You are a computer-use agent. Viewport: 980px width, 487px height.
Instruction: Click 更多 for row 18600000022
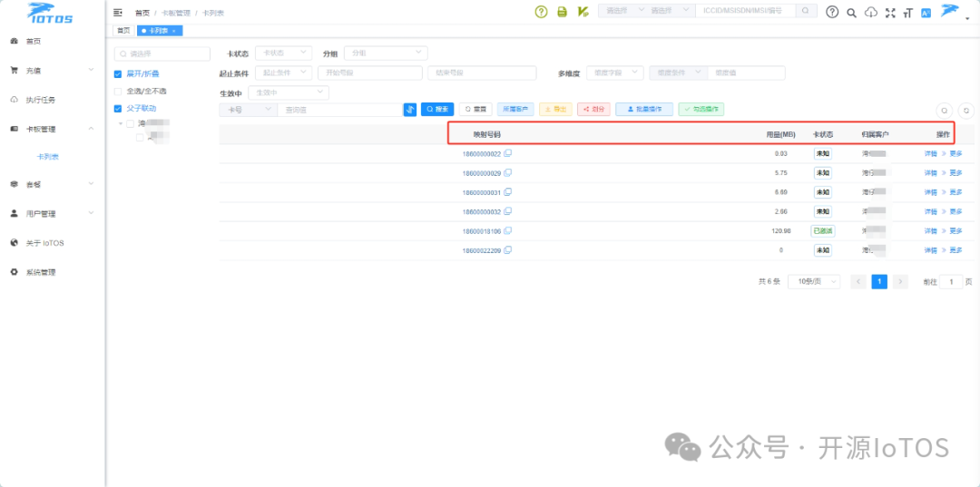coord(955,153)
